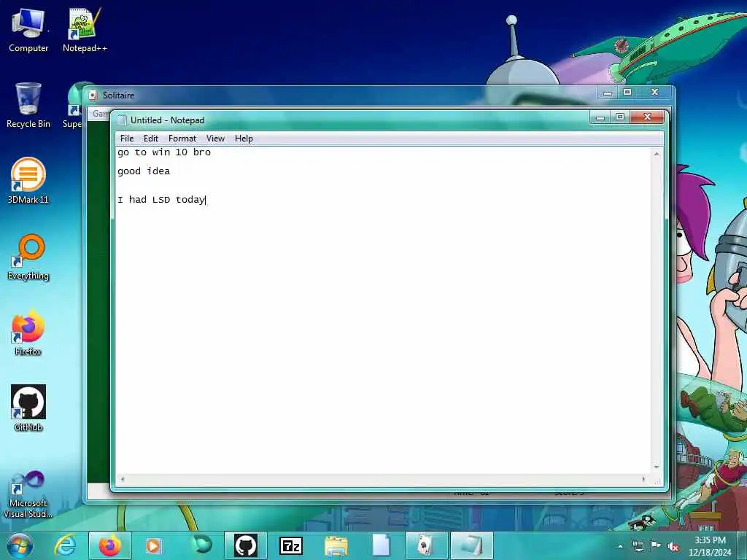The height and width of the screenshot is (560, 747).
Task: Select the 3DMark 11 desktop shortcut
Action: click(x=28, y=182)
